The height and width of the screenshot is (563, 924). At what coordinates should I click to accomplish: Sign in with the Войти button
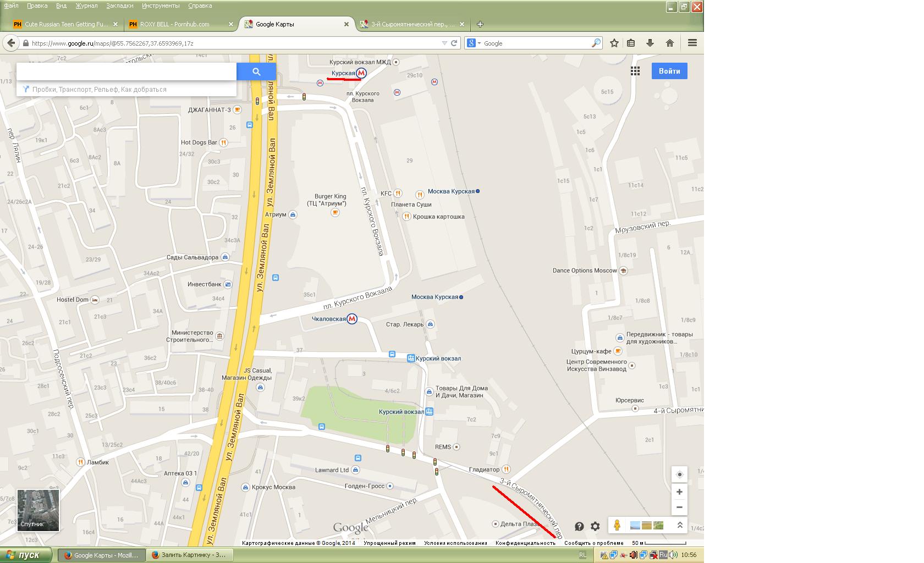tap(669, 71)
